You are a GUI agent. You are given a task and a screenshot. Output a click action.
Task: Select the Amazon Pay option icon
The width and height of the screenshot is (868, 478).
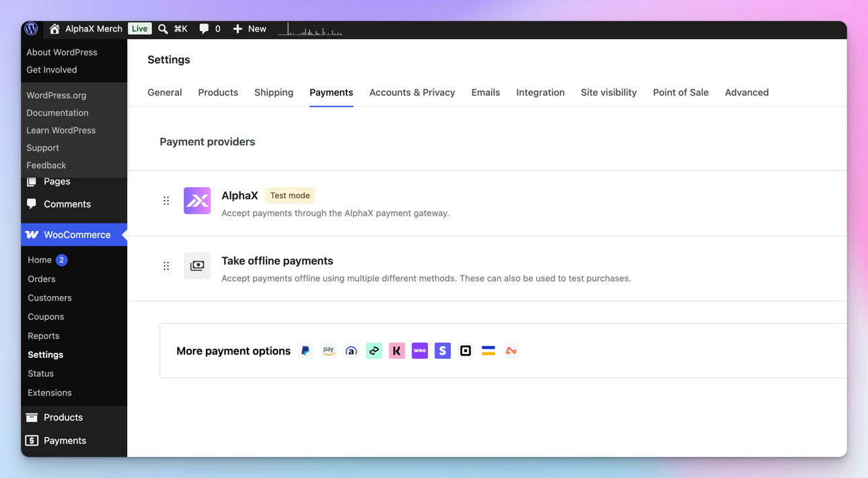(x=328, y=351)
